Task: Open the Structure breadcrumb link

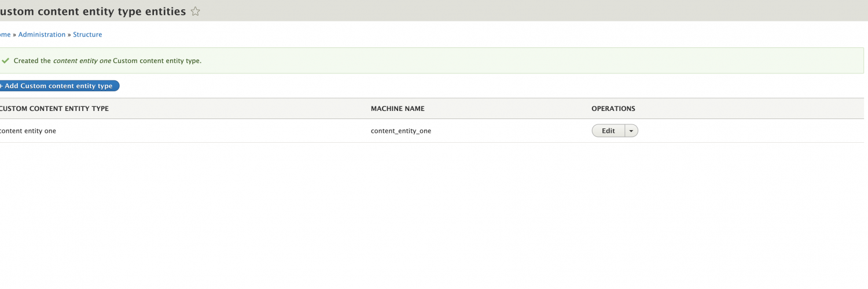Action: 87,35
